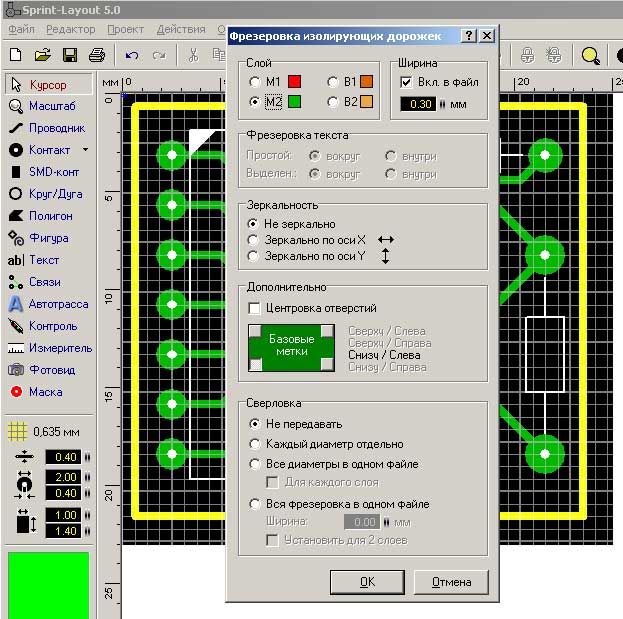Uncheck the Вкл. в файл checkbox
Screen dimensions: 623x619
(407, 82)
